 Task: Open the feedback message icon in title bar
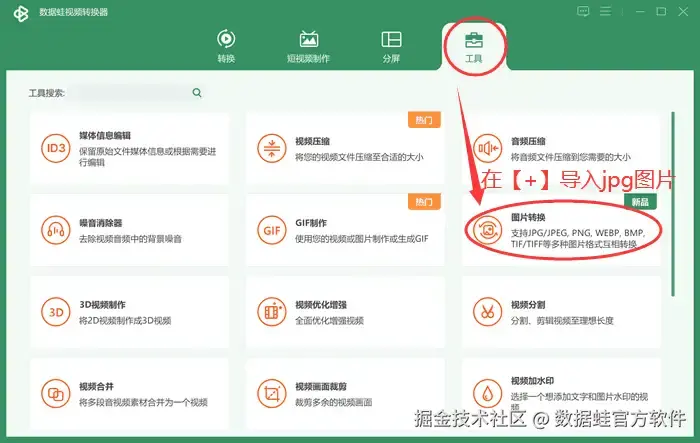pos(583,11)
